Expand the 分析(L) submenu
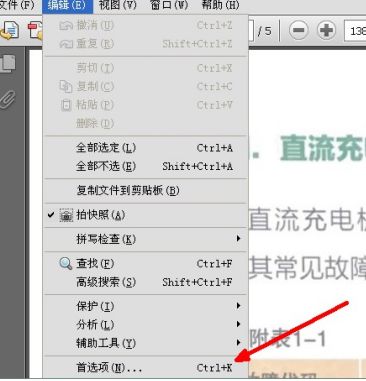 click(146, 324)
